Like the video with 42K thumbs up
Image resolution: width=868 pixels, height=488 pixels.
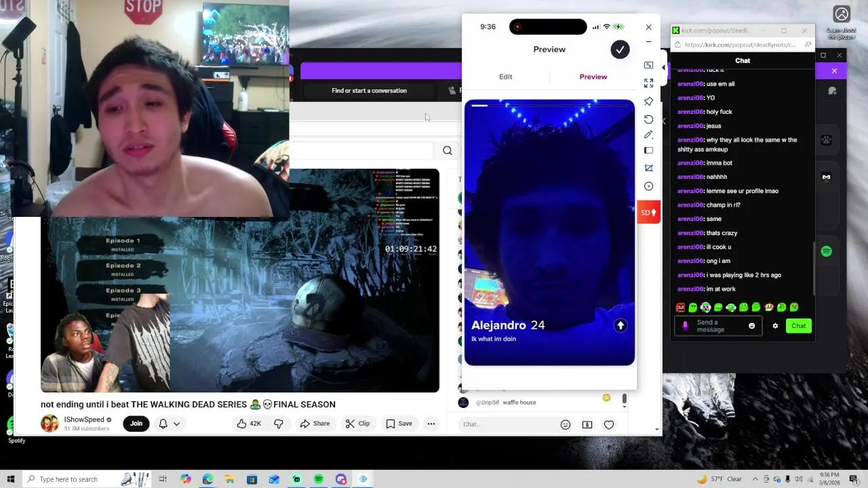point(248,424)
